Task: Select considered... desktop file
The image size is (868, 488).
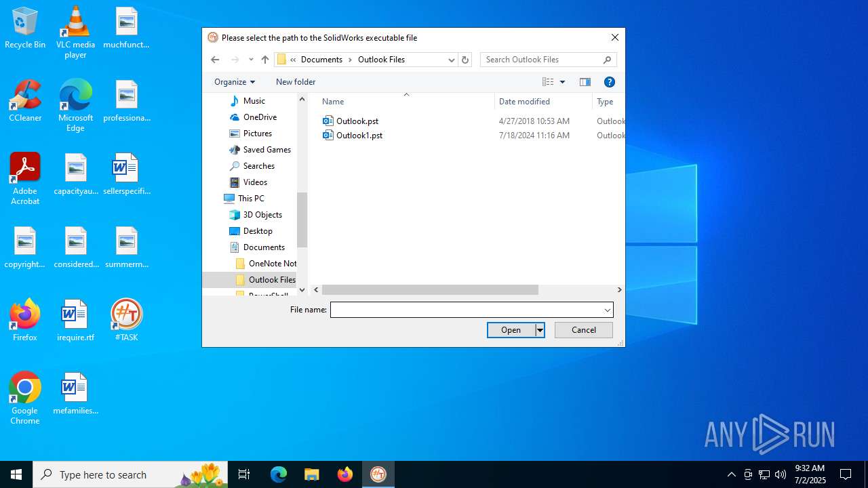Action: (x=75, y=247)
